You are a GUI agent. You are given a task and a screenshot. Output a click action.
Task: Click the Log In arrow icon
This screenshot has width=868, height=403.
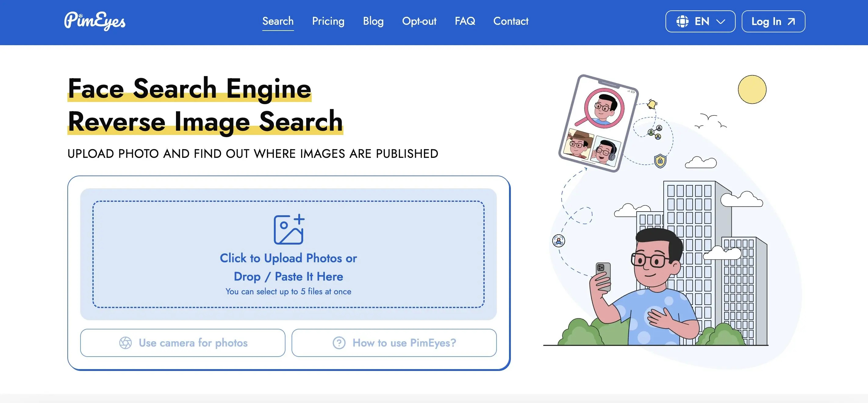pyautogui.click(x=791, y=22)
